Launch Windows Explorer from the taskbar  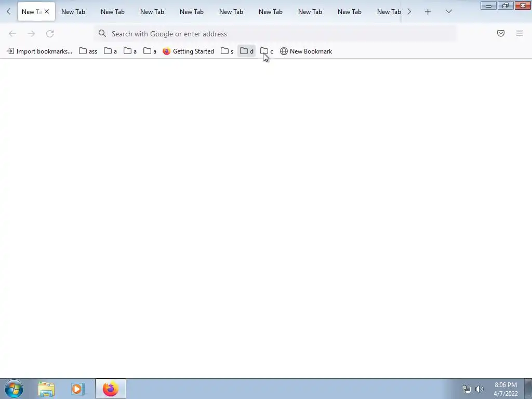[46, 389]
